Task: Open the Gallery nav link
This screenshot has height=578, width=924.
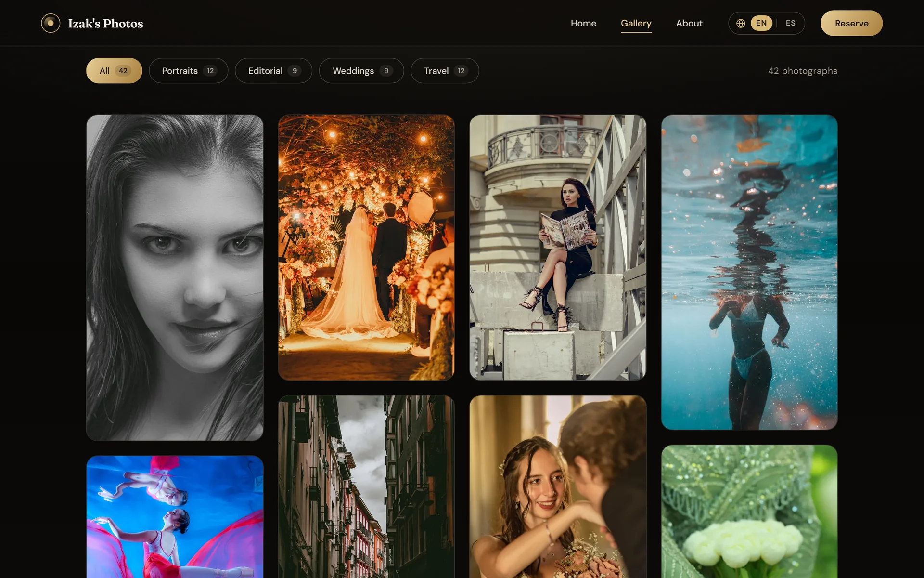Action: click(x=636, y=23)
